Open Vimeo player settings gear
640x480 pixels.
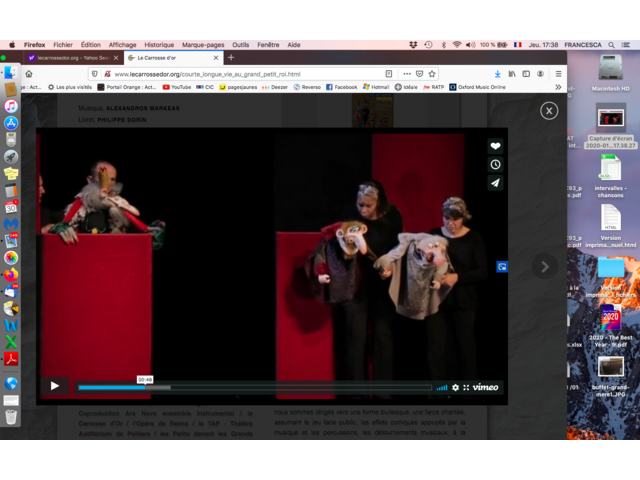click(x=456, y=387)
